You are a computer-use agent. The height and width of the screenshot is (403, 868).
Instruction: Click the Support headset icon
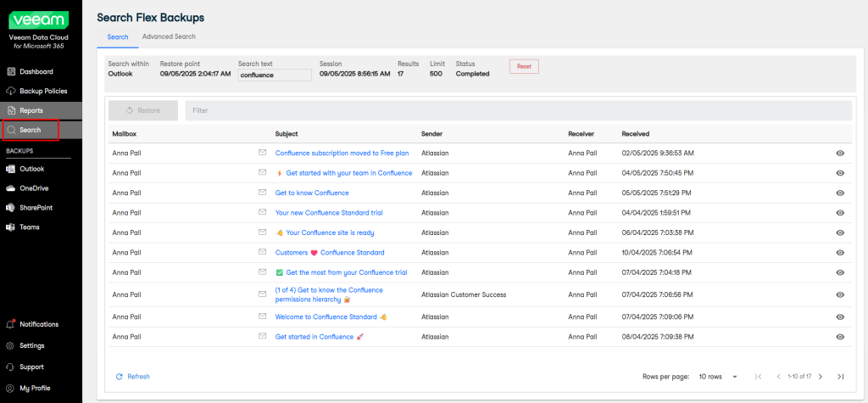10,367
